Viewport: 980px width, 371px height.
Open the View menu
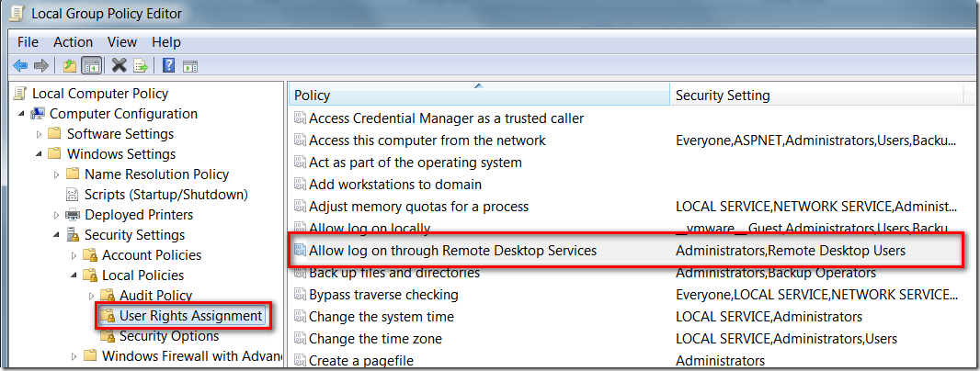pos(121,42)
